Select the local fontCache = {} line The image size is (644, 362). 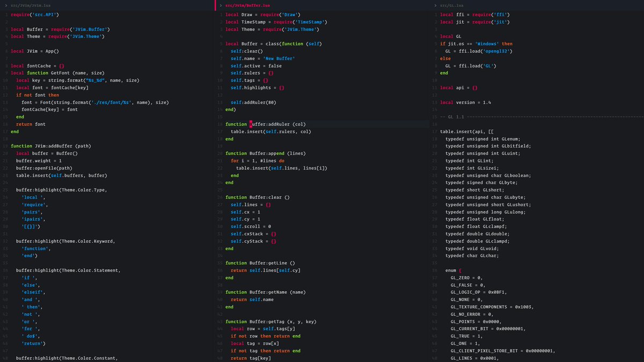pos(38,65)
